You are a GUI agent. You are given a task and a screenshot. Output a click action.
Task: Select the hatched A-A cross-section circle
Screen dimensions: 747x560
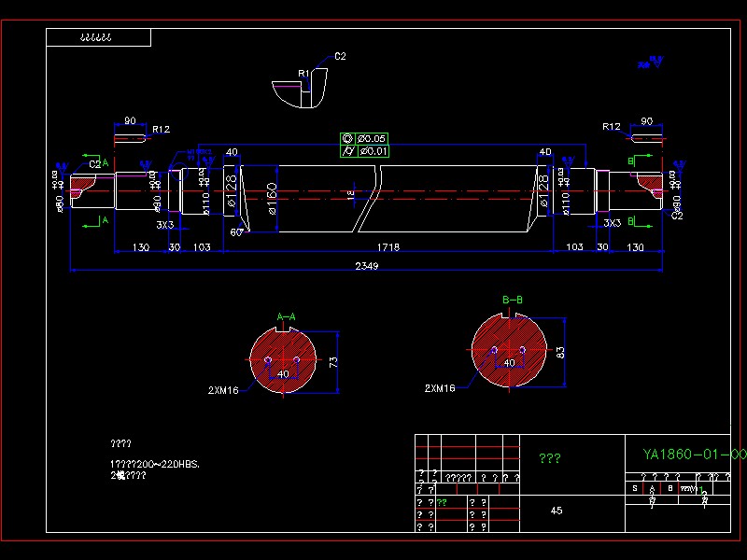[x=283, y=360]
